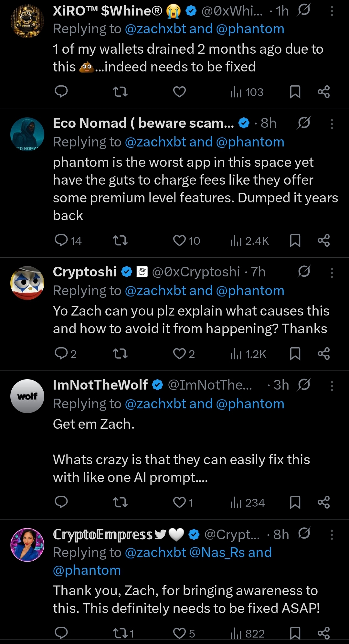View Cryptoshi's clown penguin profile picture
This screenshot has height=644, width=349.
[27, 283]
